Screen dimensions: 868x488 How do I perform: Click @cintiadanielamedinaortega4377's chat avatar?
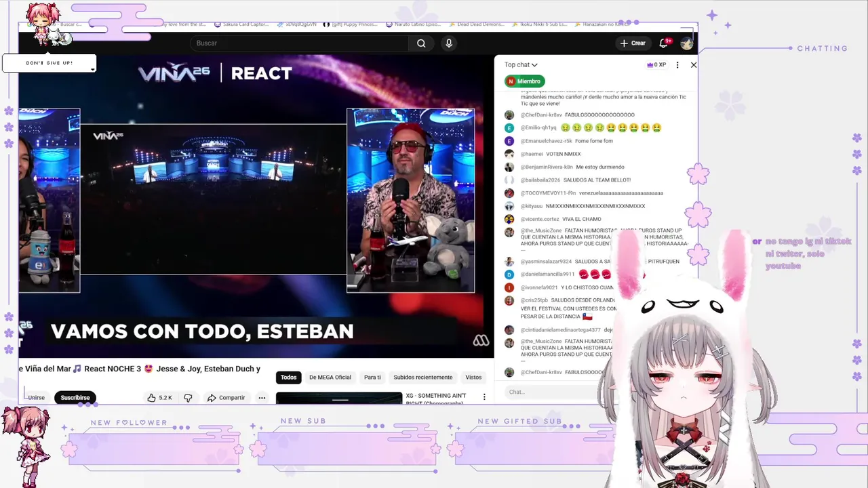pos(509,330)
